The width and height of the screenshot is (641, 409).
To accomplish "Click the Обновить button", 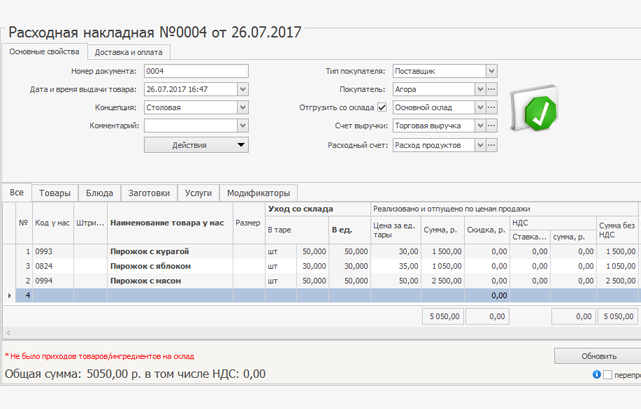I will [598, 356].
